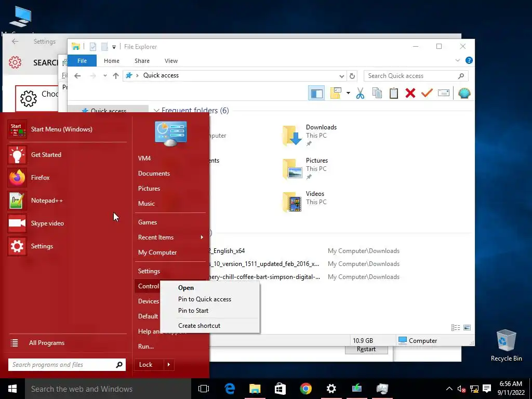Click the red X delete icon
532x399 pixels.
(410, 93)
